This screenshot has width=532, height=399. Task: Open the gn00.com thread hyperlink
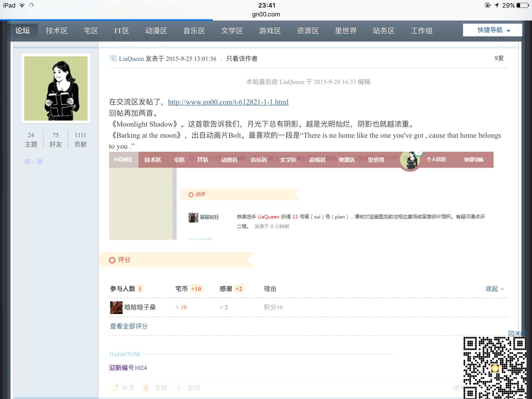228,102
